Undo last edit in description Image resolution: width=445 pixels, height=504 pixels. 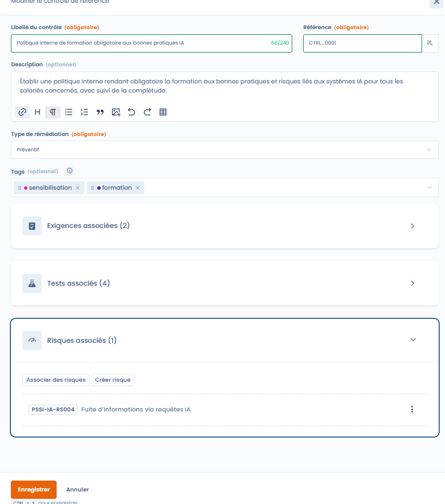tap(132, 112)
